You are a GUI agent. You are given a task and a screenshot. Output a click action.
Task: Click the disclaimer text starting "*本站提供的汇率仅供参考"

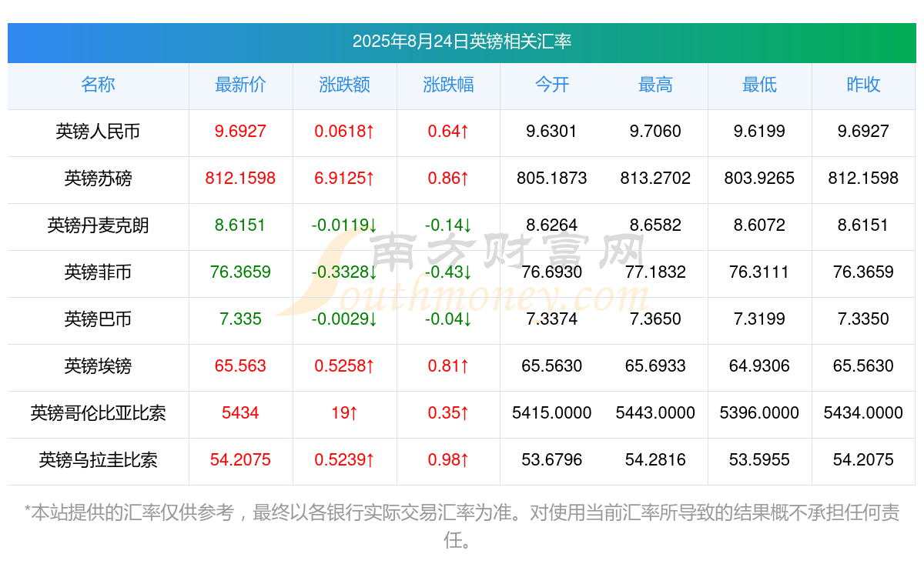click(462, 526)
